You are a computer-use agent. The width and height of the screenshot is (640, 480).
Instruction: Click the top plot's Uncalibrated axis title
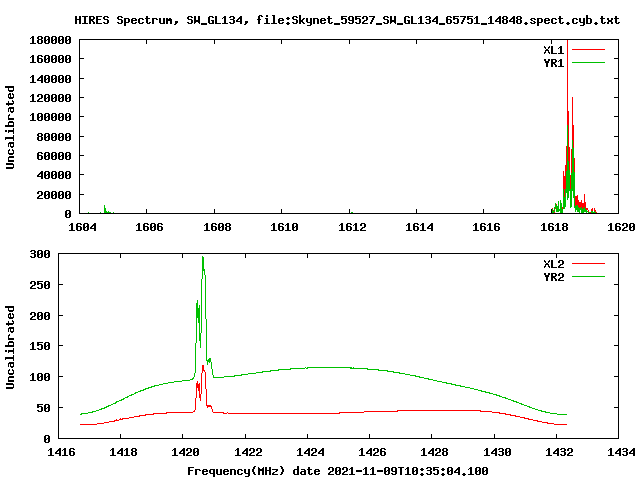(x=10, y=127)
